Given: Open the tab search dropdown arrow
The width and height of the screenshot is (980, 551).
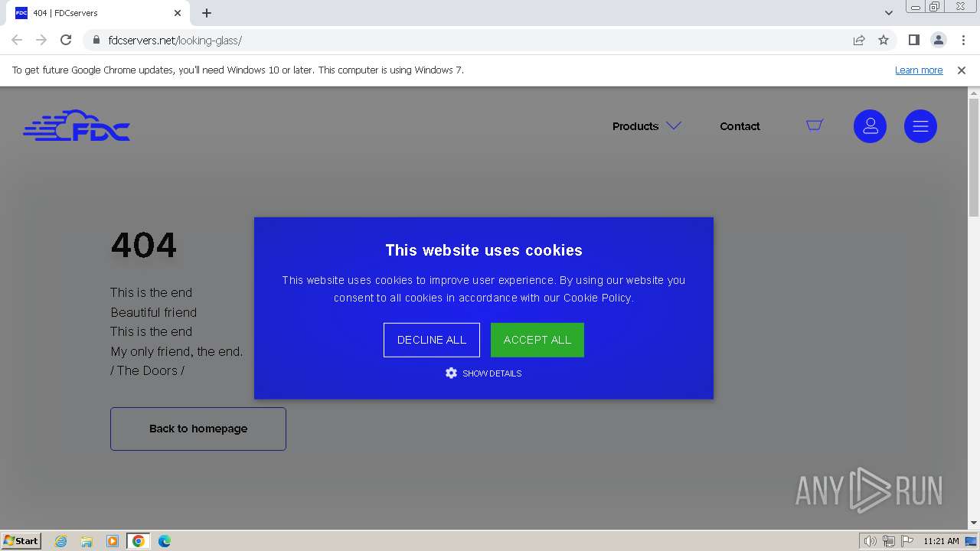Looking at the screenshot, I should 889,13.
